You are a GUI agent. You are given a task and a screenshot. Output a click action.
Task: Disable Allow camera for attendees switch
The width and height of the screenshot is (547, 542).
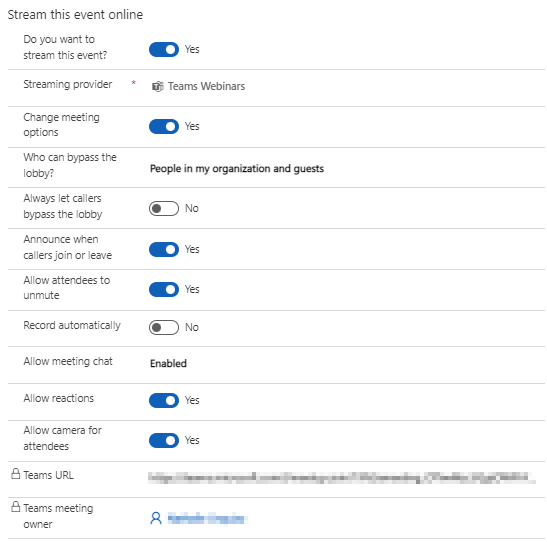164,441
